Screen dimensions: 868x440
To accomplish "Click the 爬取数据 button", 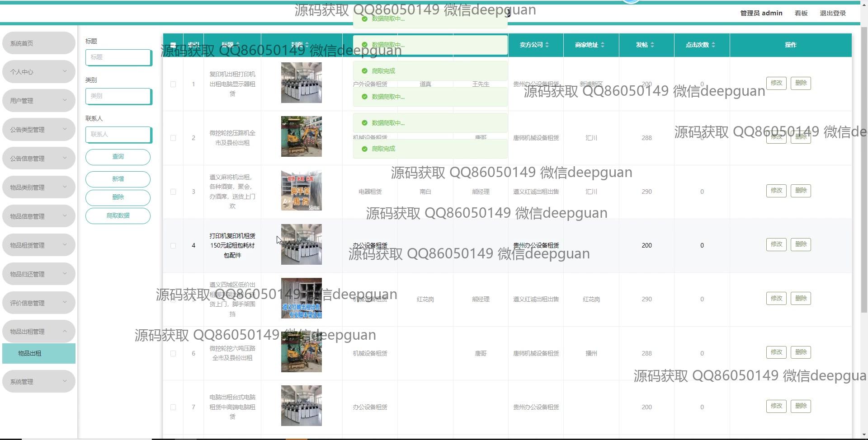I will pyautogui.click(x=118, y=215).
